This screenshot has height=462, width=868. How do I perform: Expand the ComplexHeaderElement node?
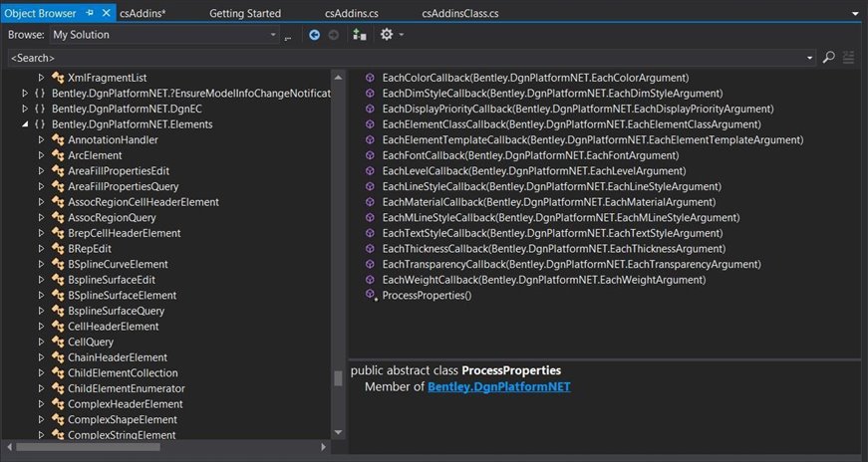tap(41, 403)
